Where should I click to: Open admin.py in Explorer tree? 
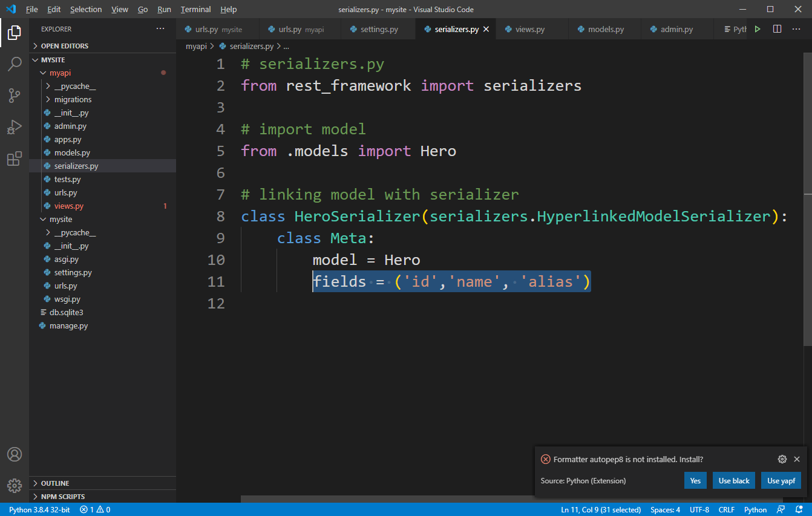pyautogui.click(x=103, y=126)
